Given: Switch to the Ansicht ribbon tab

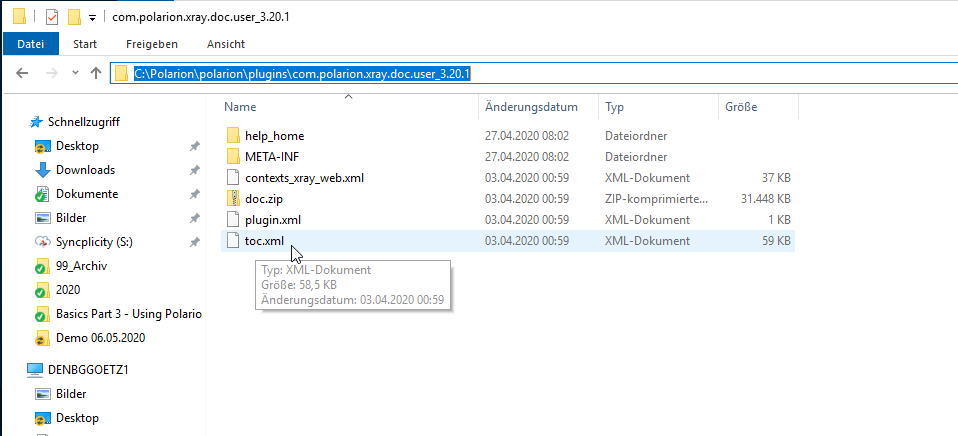Looking at the screenshot, I should pos(226,44).
